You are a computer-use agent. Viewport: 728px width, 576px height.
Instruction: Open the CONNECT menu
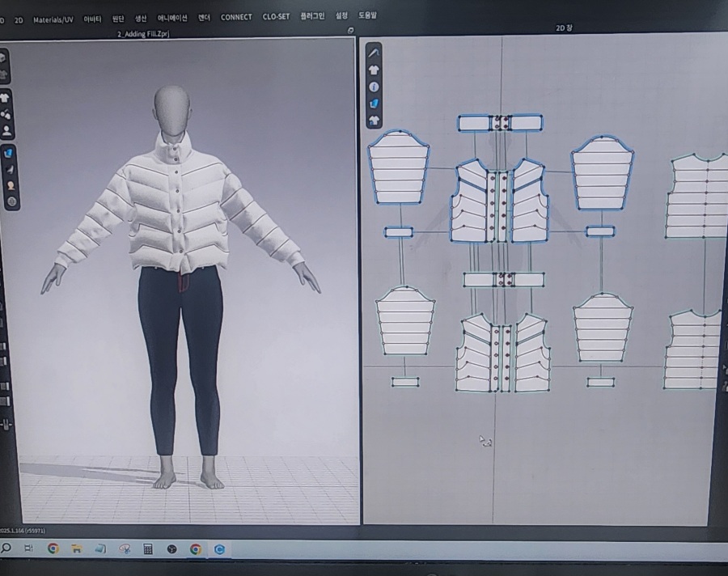pyautogui.click(x=236, y=17)
